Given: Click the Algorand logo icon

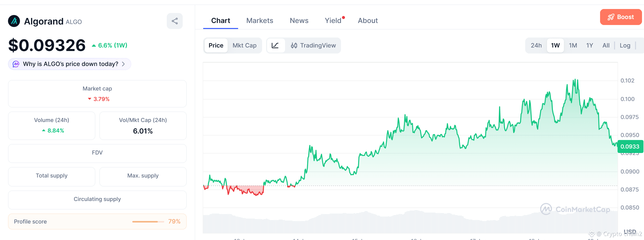Looking at the screenshot, I should click(x=14, y=21).
